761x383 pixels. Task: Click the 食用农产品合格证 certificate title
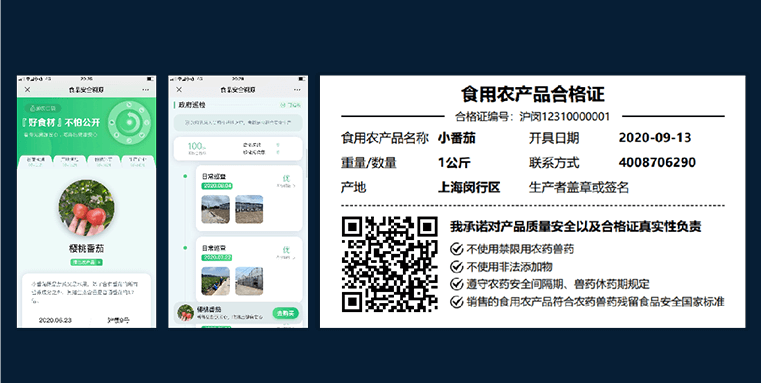532,94
